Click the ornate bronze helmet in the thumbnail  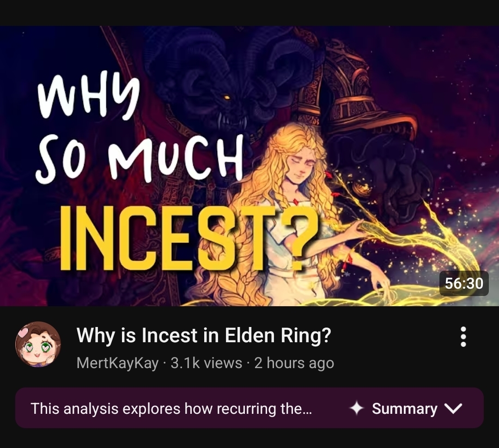tap(356, 92)
